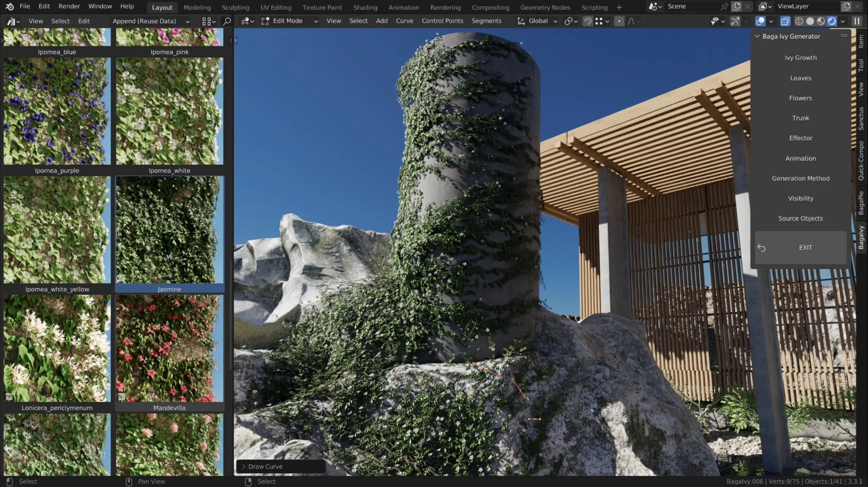The width and height of the screenshot is (868, 487).
Task: Open Control Points menu
Action: (442, 21)
